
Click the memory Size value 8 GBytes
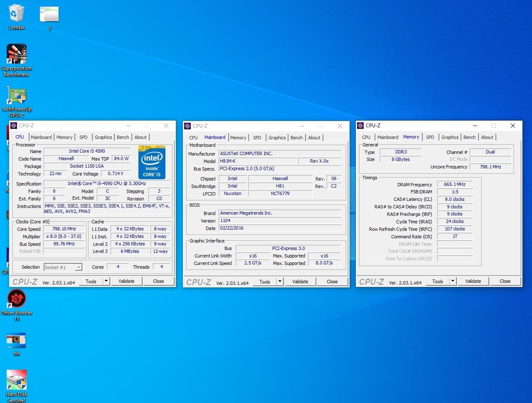click(401, 159)
